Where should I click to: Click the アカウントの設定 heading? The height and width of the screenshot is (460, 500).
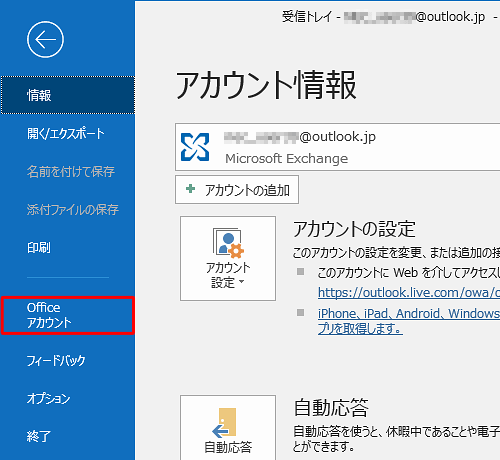click(354, 229)
